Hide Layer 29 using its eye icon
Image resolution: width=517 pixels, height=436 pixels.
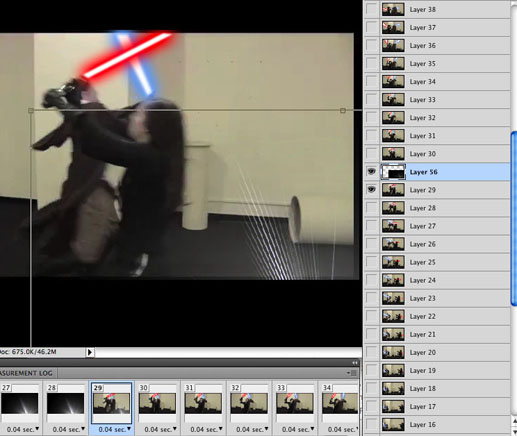point(371,190)
